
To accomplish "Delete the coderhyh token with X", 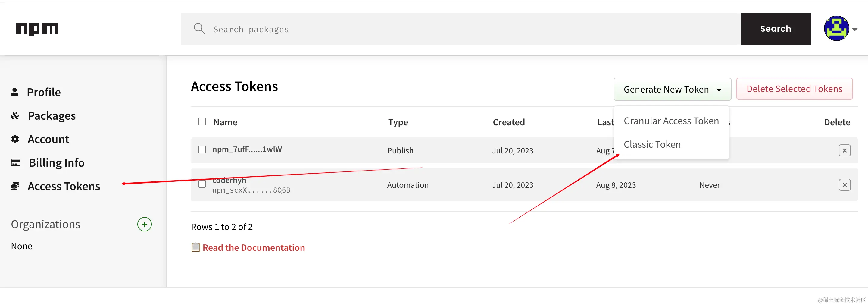I will [x=845, y=185].
